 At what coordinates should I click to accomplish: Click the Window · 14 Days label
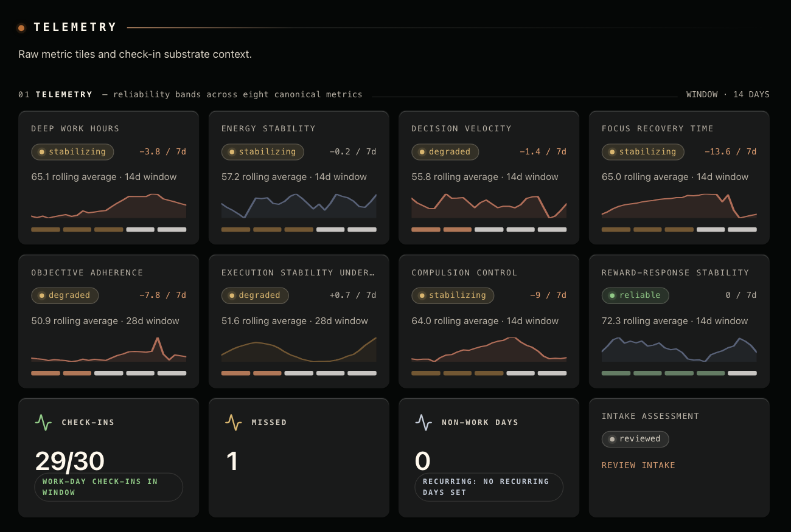click(728, 95)
